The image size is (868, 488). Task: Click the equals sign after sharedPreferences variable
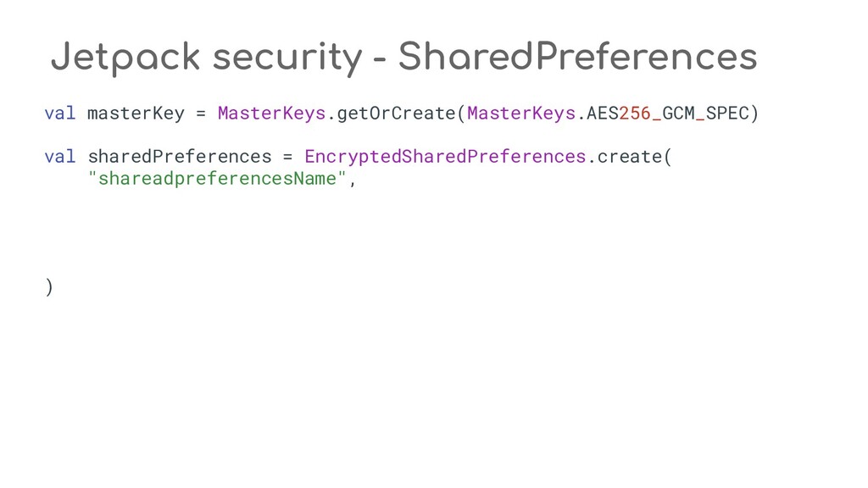[x=288, y=157]
